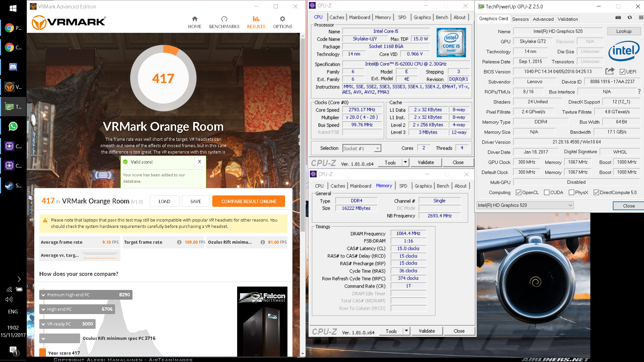644x362 pixels.
Task: Refresh GPU-Z data icon
Action: point(630,18)
